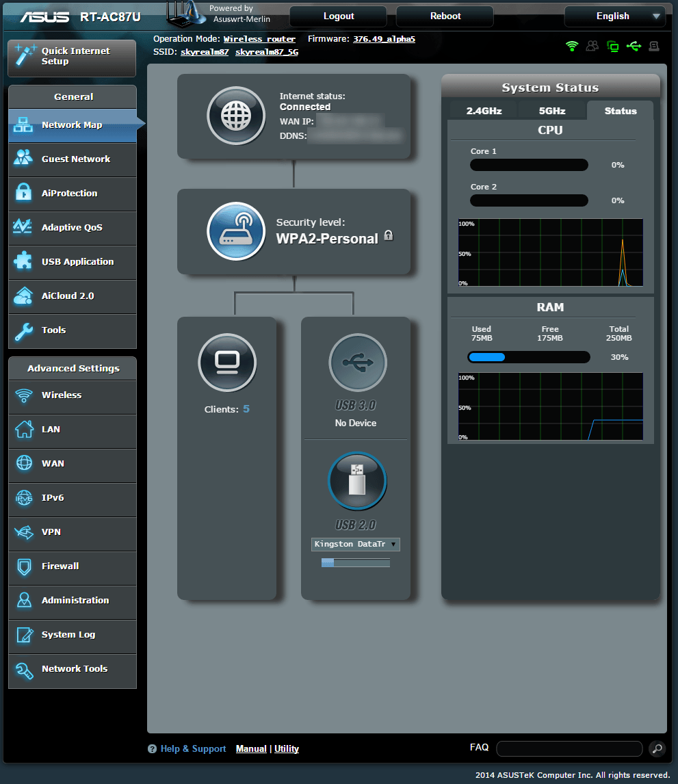Select the wireless router security icon
Screen dimensions: 678x784
tap(235, 231)
